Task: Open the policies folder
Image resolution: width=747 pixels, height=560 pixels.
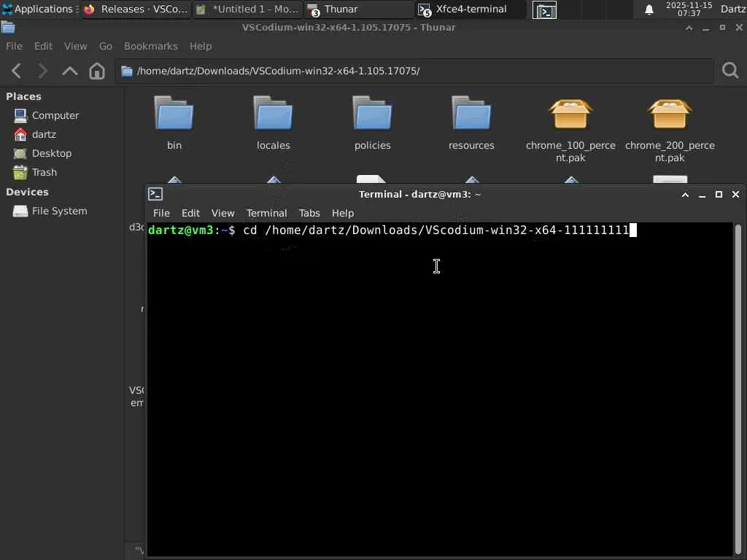Action: [372, 122]
